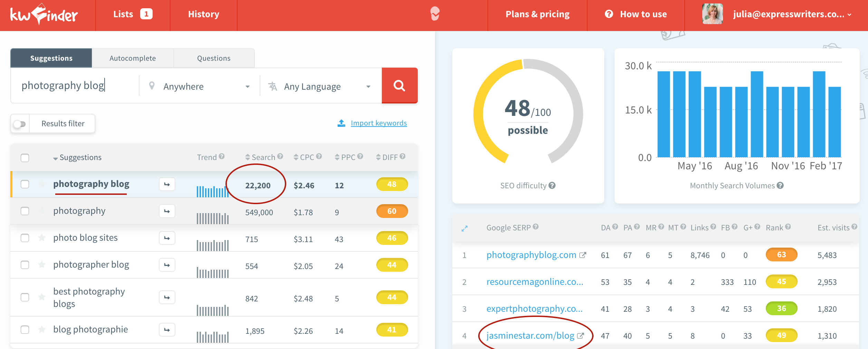Open arrow icon for photography blog row
Viewport: 868px width, 349px height.
click(x=167, y=184)
